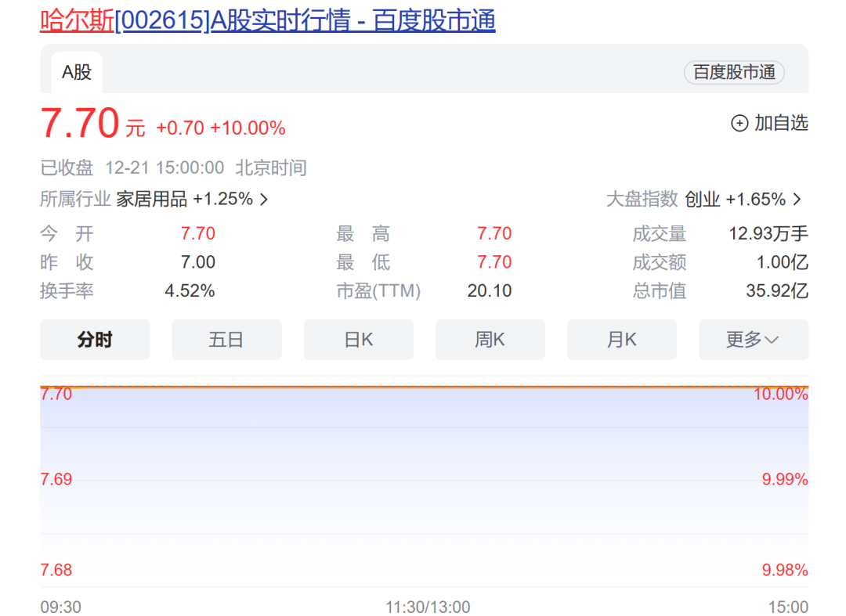The image size is (846, 616).
Task: Click the 7.69 price axis label
Action: coord(56,479)
